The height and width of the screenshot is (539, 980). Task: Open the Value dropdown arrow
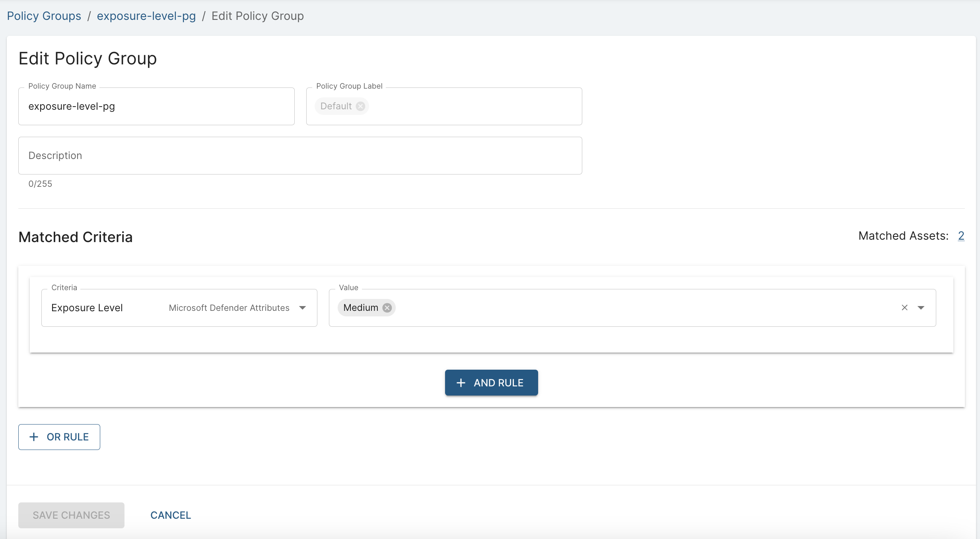[x=921, y=308]
